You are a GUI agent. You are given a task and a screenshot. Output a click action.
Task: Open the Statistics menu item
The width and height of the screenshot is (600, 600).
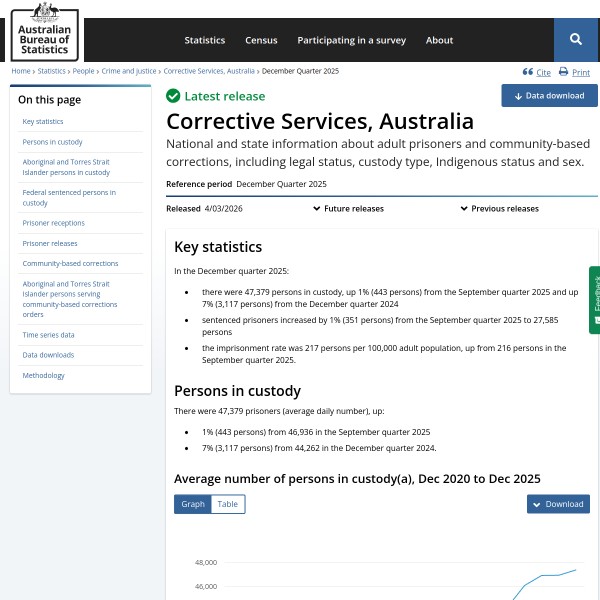tap(204, 40)
